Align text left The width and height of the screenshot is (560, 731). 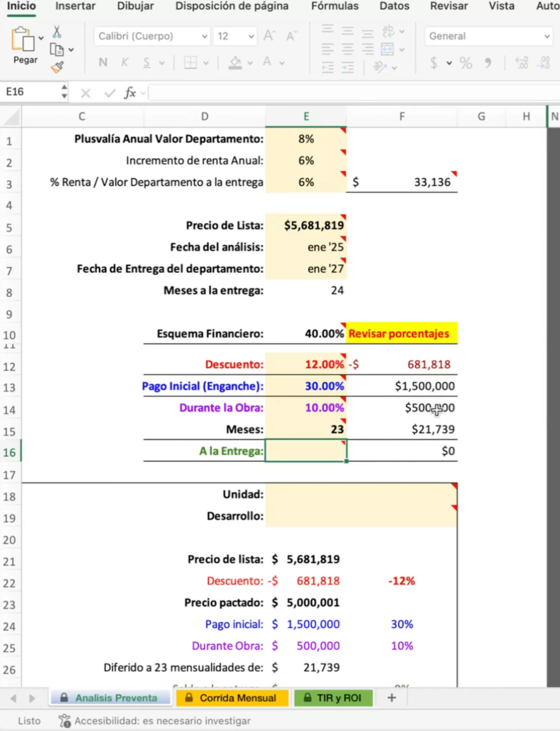[x=328, y=49]
